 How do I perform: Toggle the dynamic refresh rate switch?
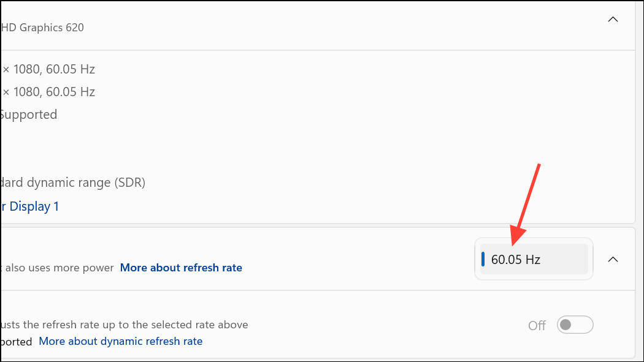click(575, 325)
